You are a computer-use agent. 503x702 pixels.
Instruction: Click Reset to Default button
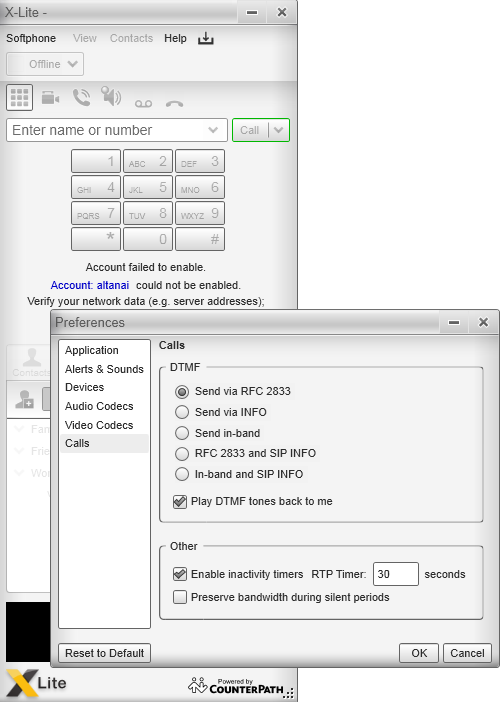tap(104, 653)
